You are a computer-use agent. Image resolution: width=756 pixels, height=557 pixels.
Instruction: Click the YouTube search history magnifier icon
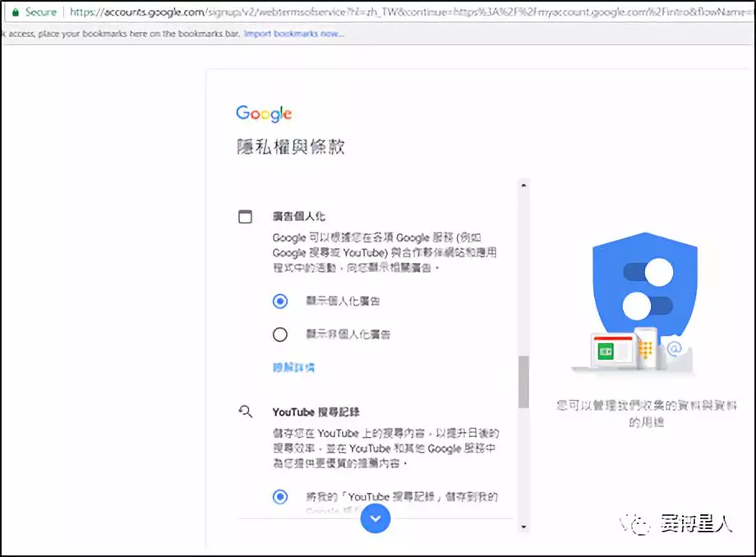[x=246, y=412]
